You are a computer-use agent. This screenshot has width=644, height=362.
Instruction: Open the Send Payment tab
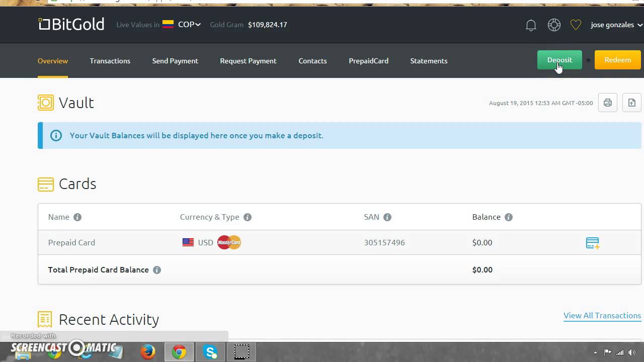point(175,61)
